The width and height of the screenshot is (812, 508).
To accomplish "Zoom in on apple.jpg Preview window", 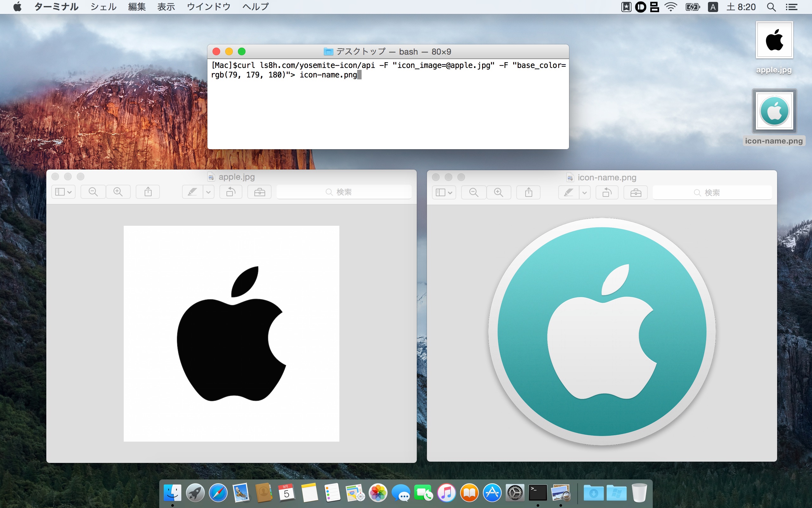I will pyautogui.click(x=118, y=192).
